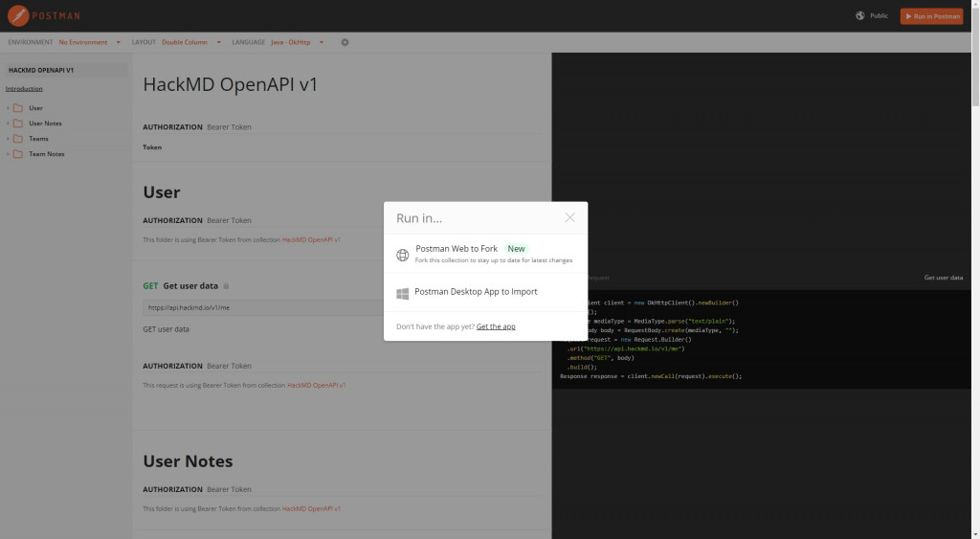Expand the User Notes folder arrow
The height and width of the screenshot is (539, 980).
coord(8,124)
